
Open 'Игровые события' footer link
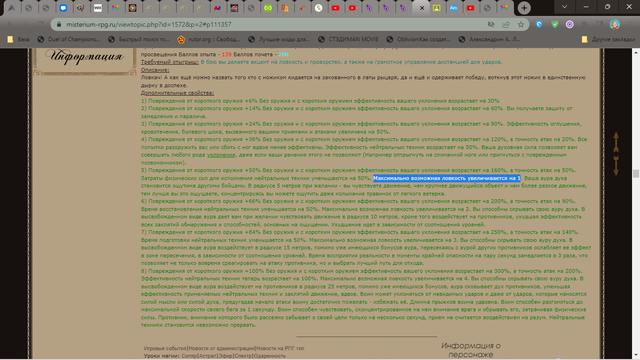point(165,348)
